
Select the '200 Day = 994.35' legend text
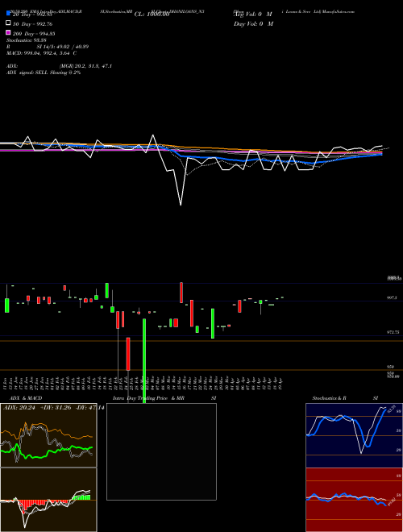pyautogui.click(x=34, y=34)
